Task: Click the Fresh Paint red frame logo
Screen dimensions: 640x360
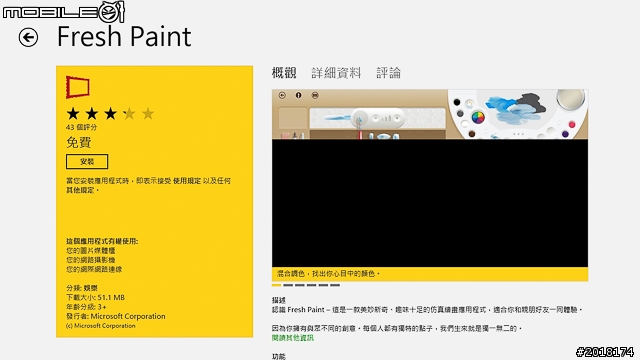Action: tap(78, 87)
